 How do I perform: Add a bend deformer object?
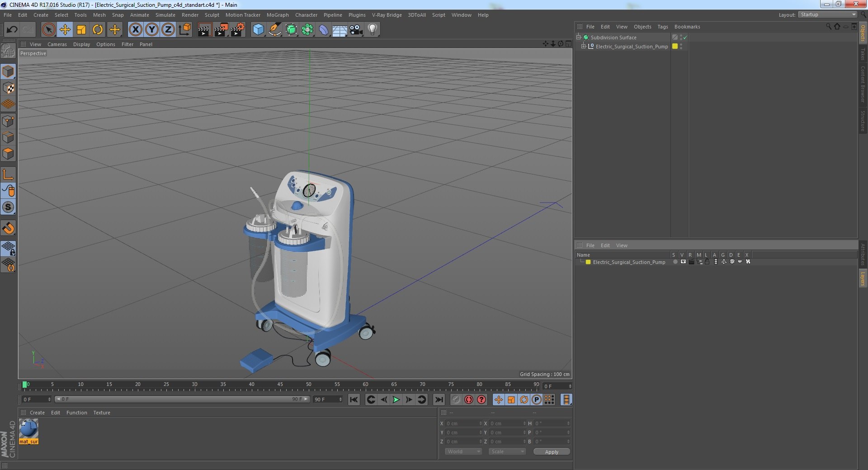324,30
